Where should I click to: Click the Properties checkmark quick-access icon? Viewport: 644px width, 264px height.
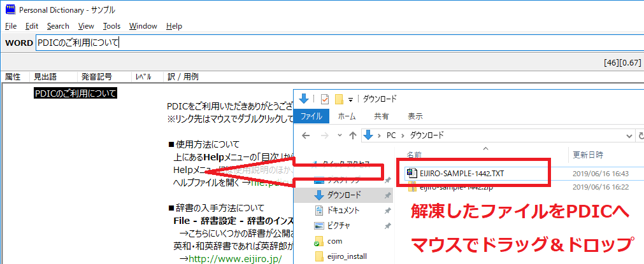tap(325, 99)
